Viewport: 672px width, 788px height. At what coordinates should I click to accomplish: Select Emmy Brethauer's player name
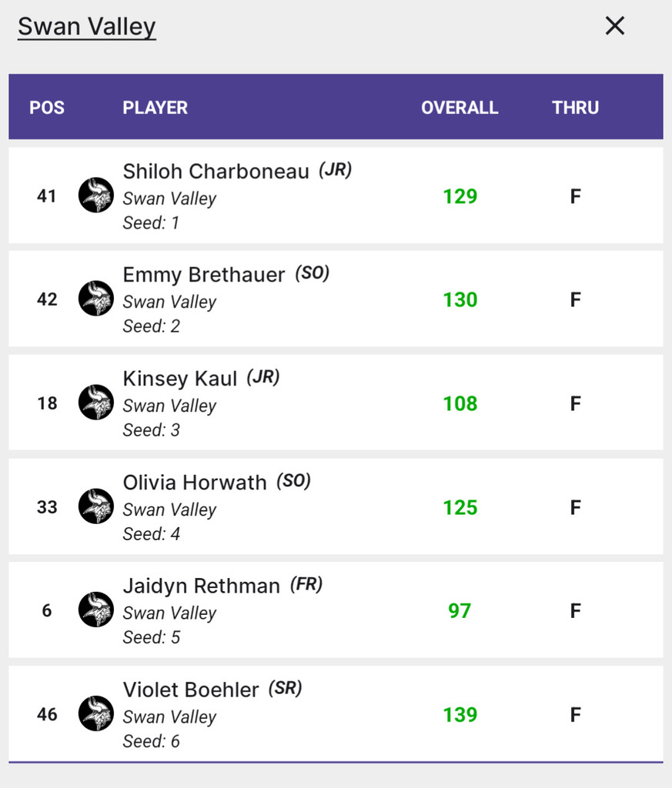pyautogui.click(x=204, y=275)
